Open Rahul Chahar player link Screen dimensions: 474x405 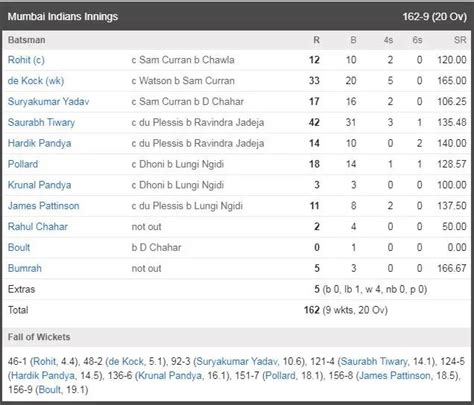click(38, 227)
